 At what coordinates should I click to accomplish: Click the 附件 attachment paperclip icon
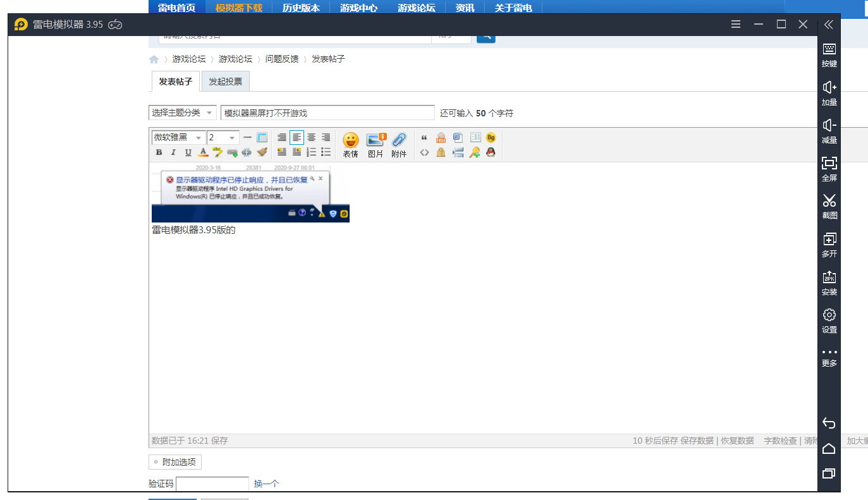coord(399,141)
